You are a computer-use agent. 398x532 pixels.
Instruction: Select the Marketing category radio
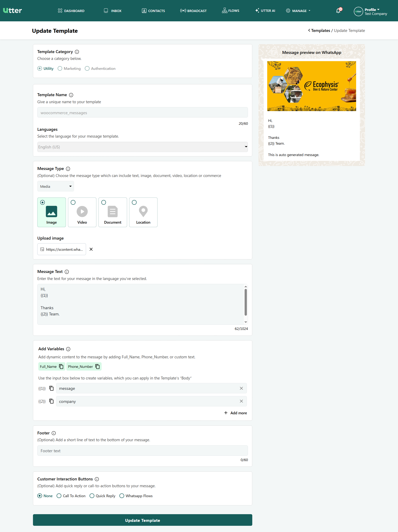(60, 69)
